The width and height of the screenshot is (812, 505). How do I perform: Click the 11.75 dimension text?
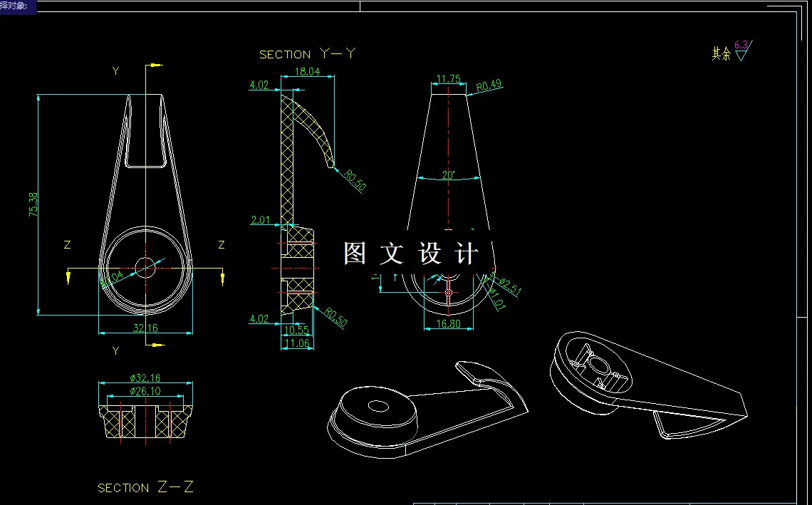pos(449,79)
